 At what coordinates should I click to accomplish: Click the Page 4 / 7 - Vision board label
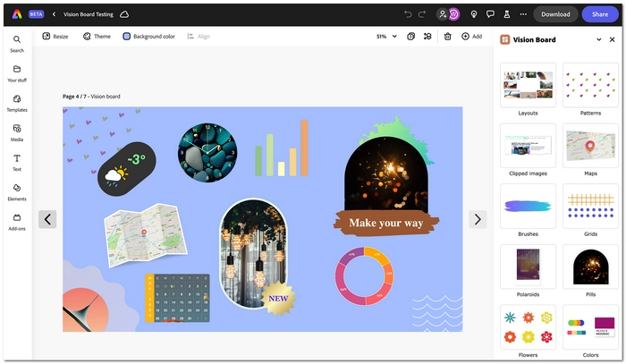click(91, 97)
